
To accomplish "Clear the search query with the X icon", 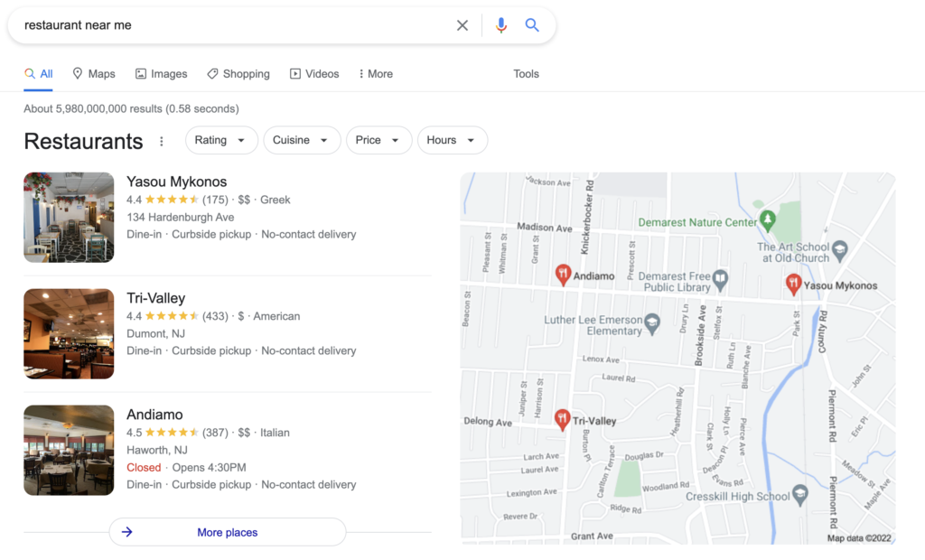I will point(462,25).
